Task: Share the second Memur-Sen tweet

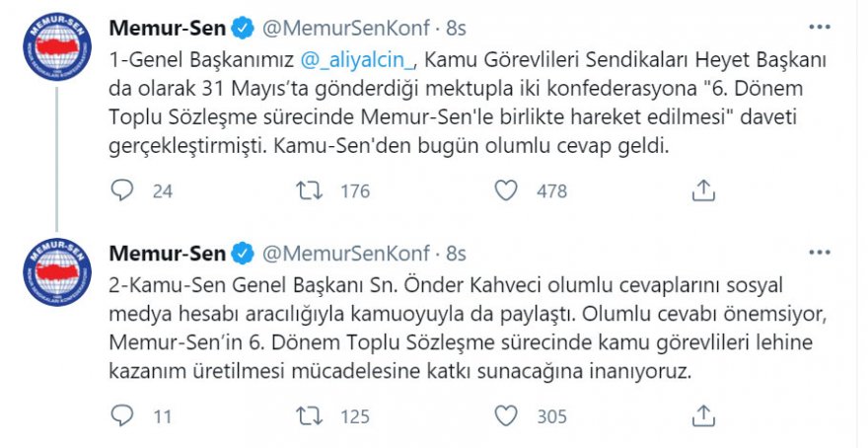Action: pyautogui.click(x=702, y=415)
